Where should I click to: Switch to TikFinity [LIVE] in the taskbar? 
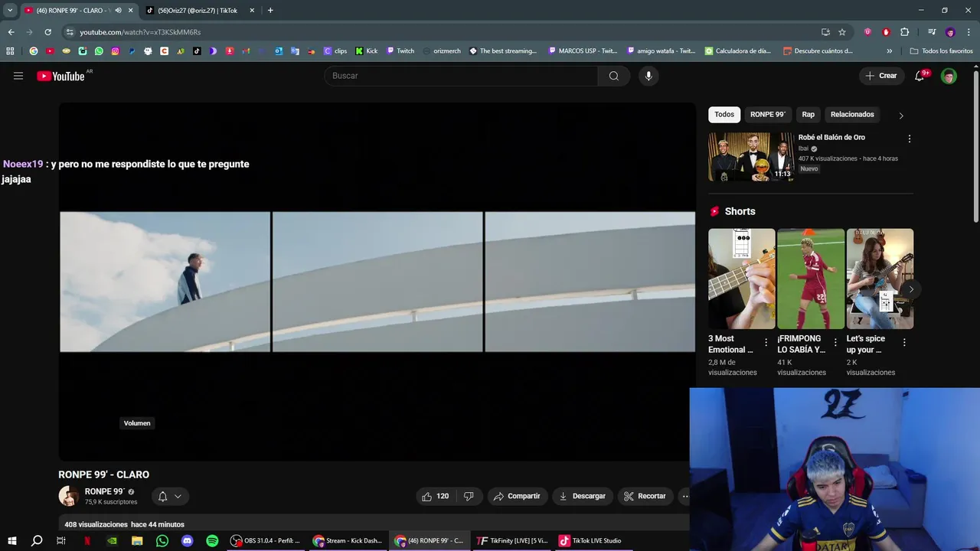pyautogui.click(x=512, y=541)
